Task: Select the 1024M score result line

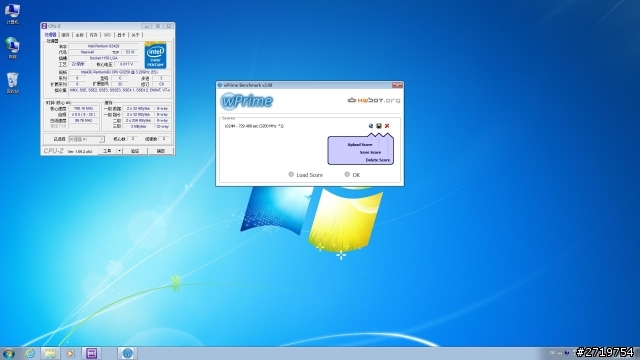Action: [x=254, y=126]
